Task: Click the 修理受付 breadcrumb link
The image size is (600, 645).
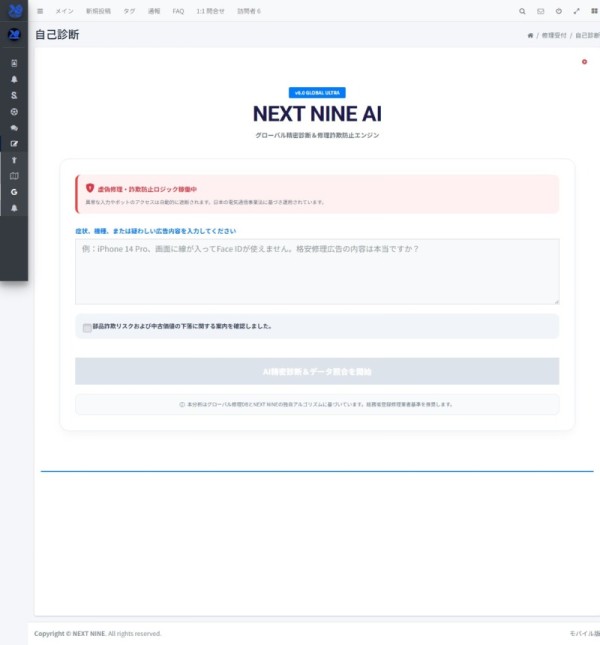Action: pyautogui.click(x=554, y=35)
